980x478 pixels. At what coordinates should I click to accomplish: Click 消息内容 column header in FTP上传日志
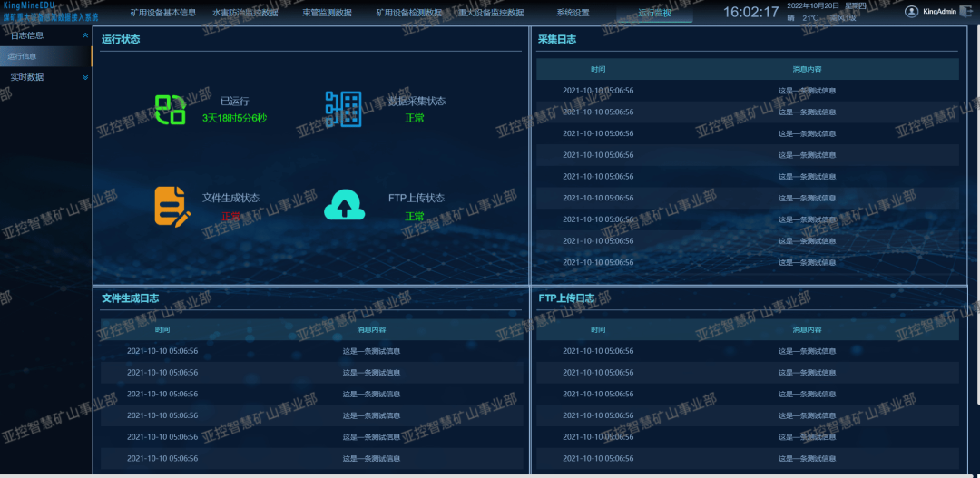(807, 329)
